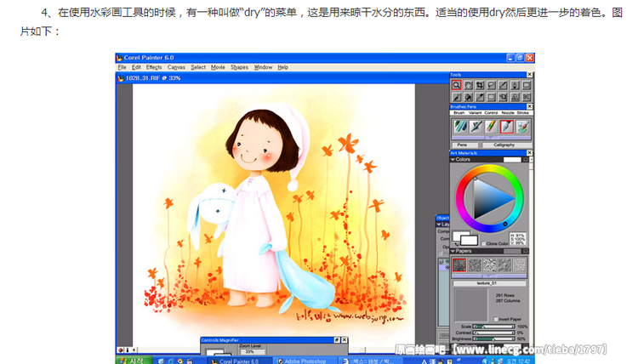This screenshot has width=638, height=364.
Task: Open the Movie menu
Action: click(x=218, y=67)
